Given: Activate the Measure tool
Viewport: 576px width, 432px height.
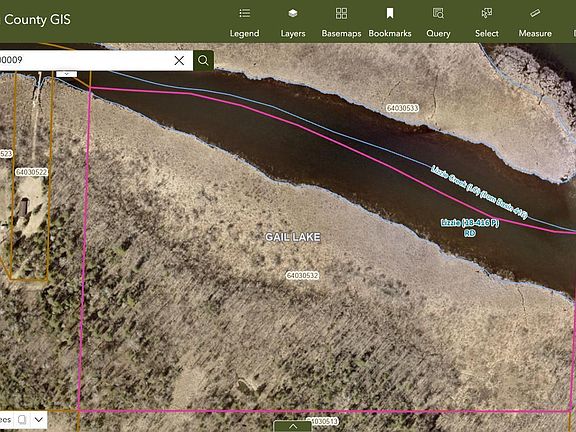Looking at the screenshot, I should [x=535, y=23].
